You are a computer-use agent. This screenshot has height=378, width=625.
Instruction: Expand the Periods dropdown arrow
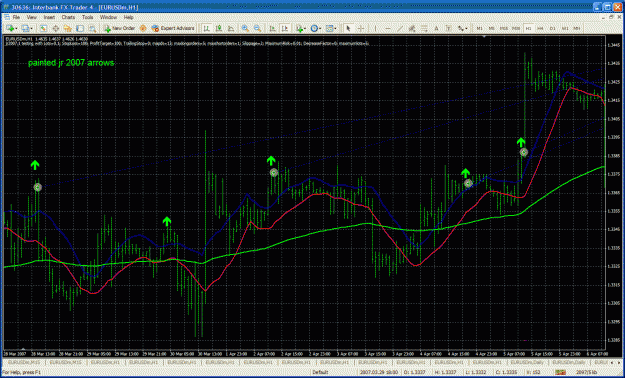(x=320, y=29)
